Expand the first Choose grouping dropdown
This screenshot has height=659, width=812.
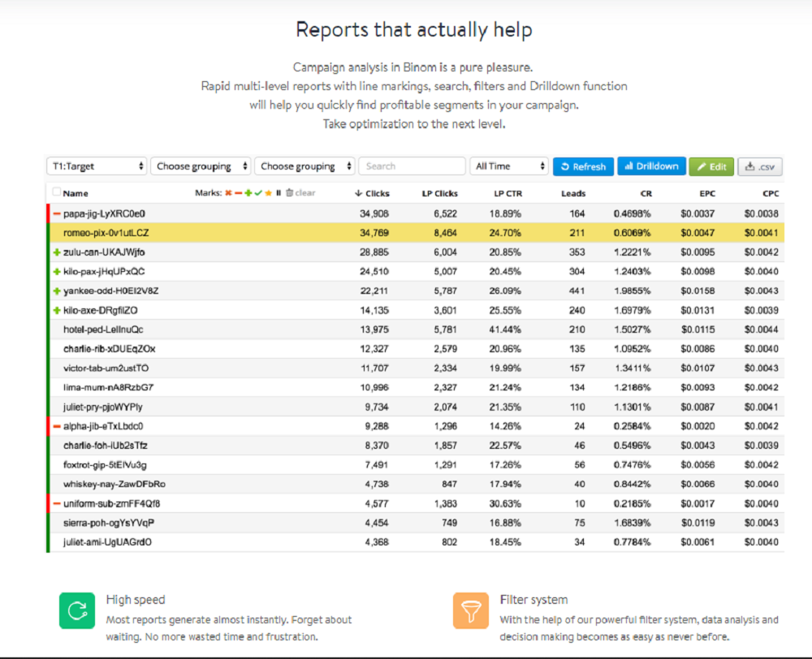click(x=200, y=166)
